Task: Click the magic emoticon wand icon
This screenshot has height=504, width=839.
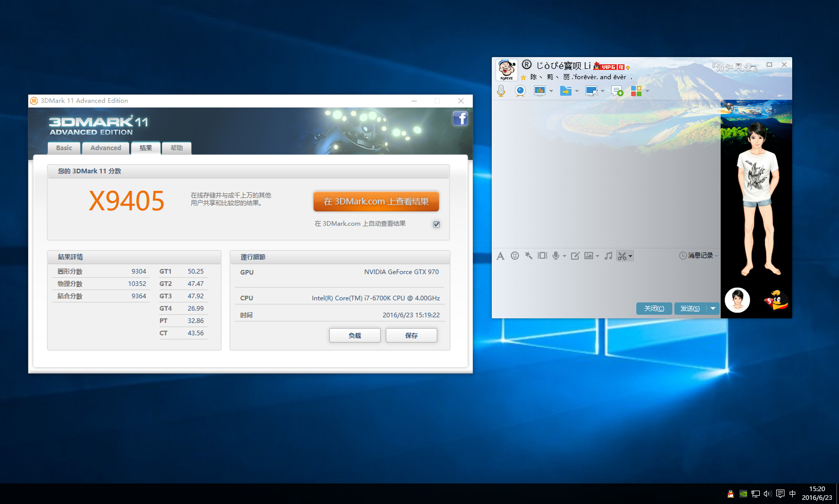Action: tap(528, 256)
